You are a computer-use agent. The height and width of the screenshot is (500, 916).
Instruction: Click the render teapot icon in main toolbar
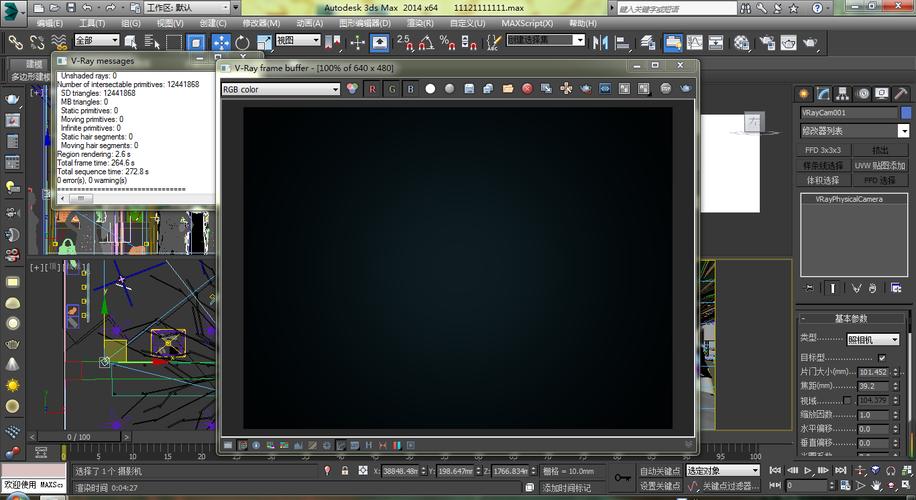click(x=790, y=42)
